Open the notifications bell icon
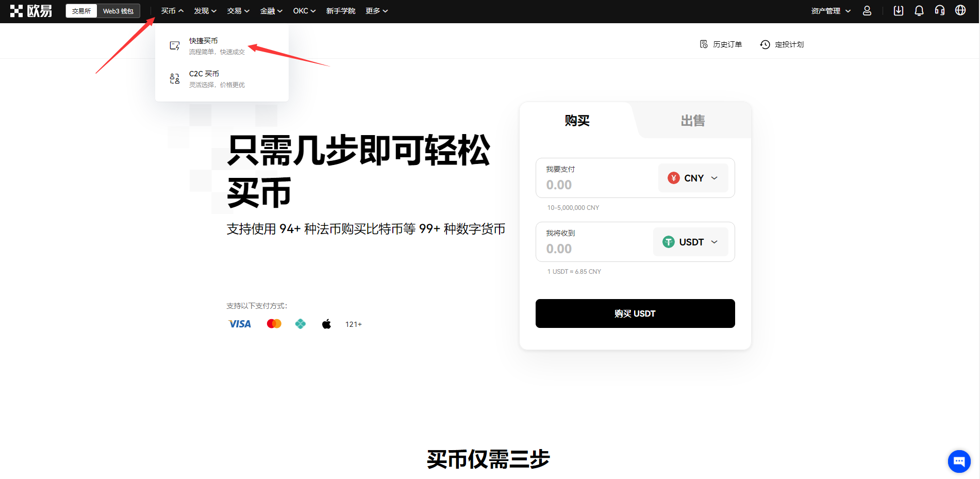980x479 pixels. [919, 11]
